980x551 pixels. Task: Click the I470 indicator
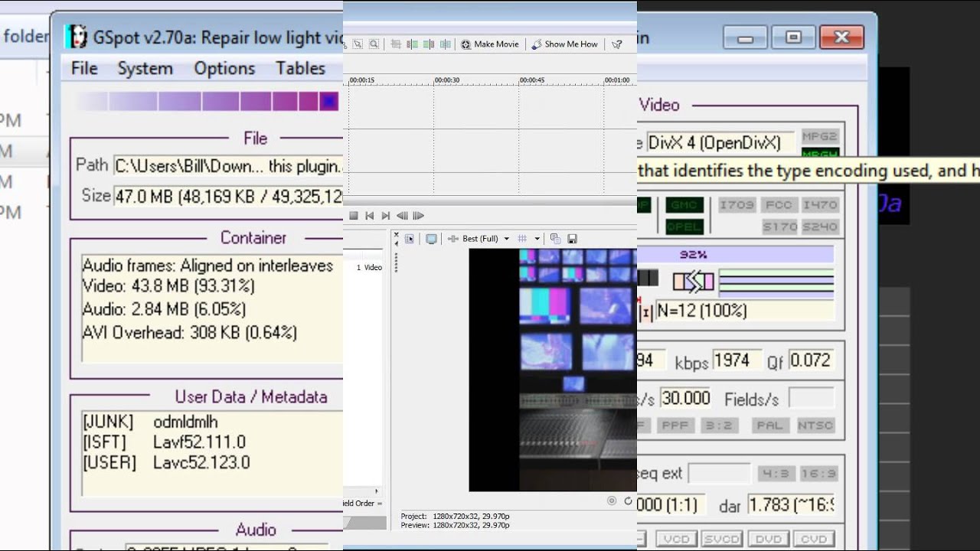pos(820,205)
